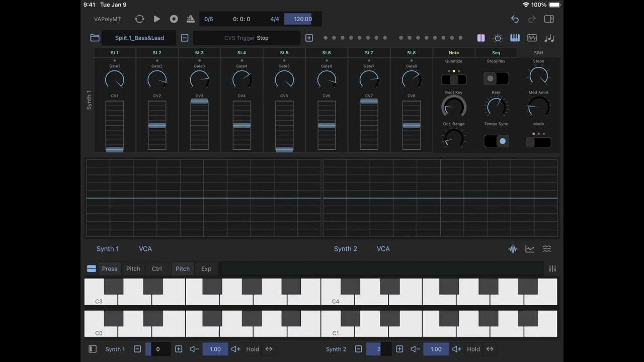
Task: Switch the Mode selector toggle
Action: [538, 142]
